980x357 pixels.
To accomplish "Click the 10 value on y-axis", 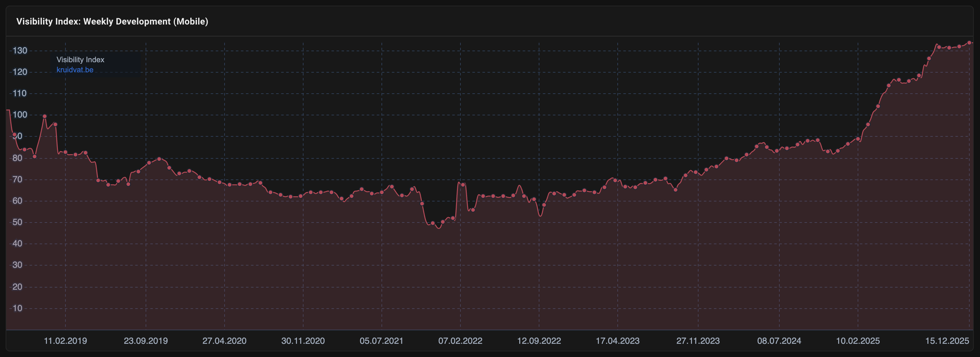I will point(18,308).
